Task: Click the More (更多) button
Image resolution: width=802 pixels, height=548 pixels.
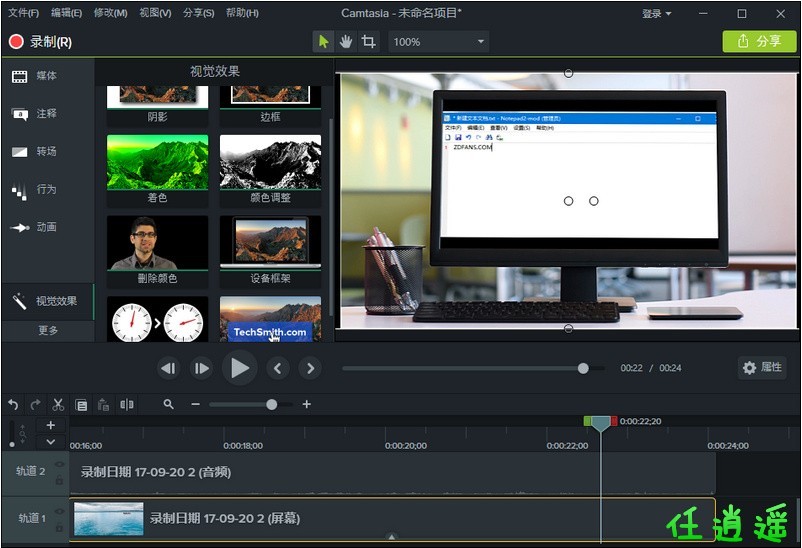Action: [x=48, y=331]
